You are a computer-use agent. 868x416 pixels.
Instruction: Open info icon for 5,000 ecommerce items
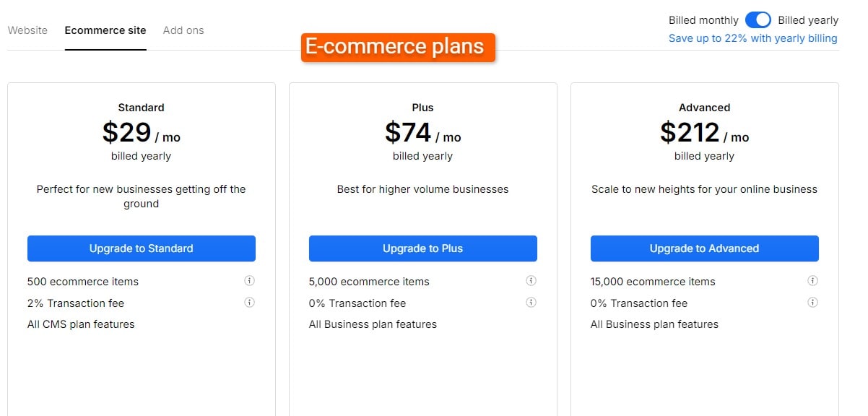pyautogui.click(x=531, y=281)
